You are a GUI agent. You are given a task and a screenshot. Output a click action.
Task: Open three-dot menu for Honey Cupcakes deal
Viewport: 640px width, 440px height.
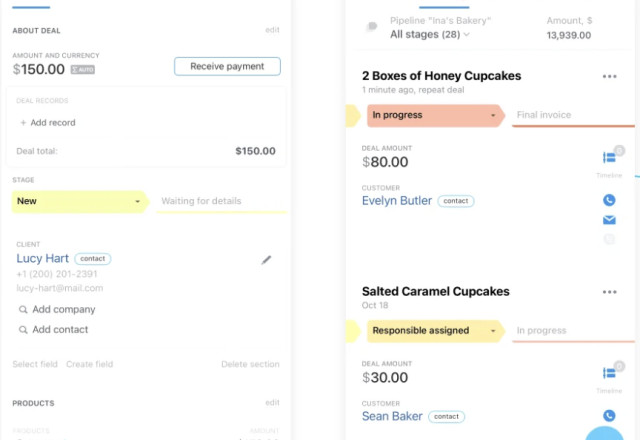tap(609, 76)
